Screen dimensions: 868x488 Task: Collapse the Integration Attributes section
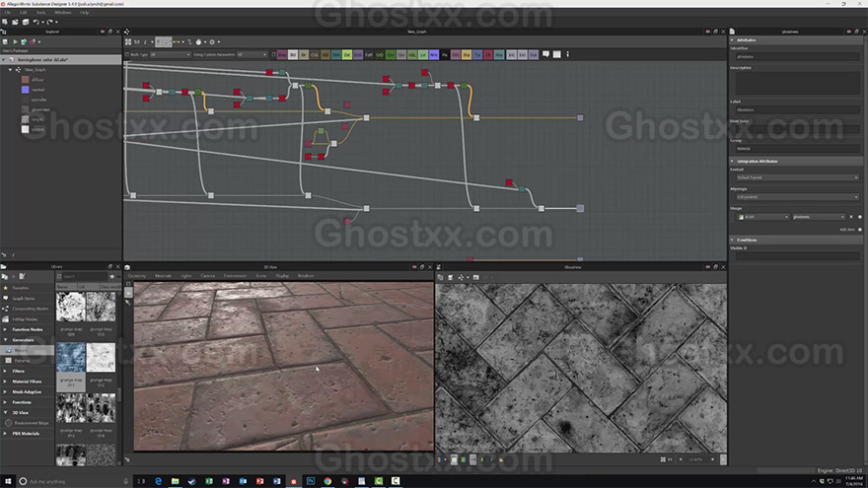(x=732, y=161)
